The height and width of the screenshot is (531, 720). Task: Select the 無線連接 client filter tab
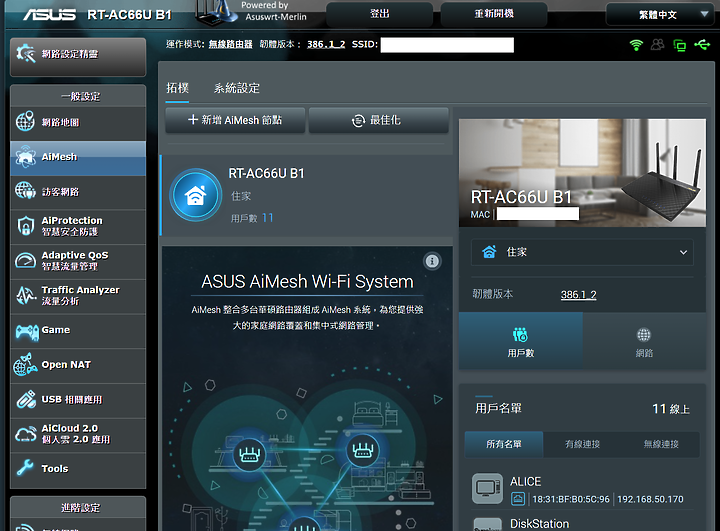pyautogui.click(x=661, y=444)
